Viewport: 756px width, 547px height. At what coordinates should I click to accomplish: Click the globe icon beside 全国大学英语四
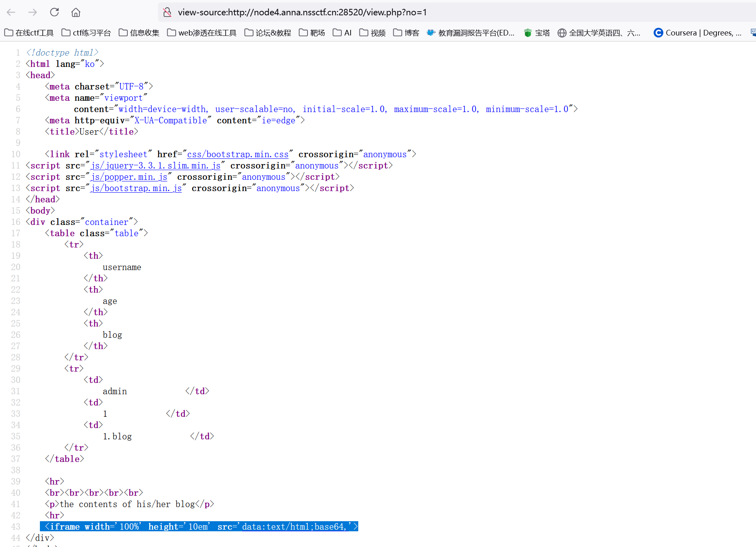(562, 33)
